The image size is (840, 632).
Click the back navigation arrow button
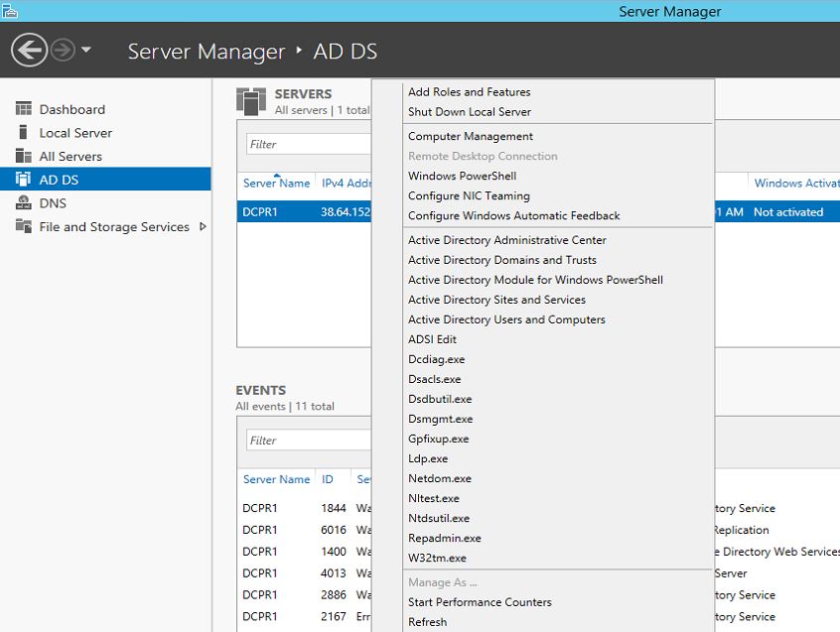(x=29, y=50)
